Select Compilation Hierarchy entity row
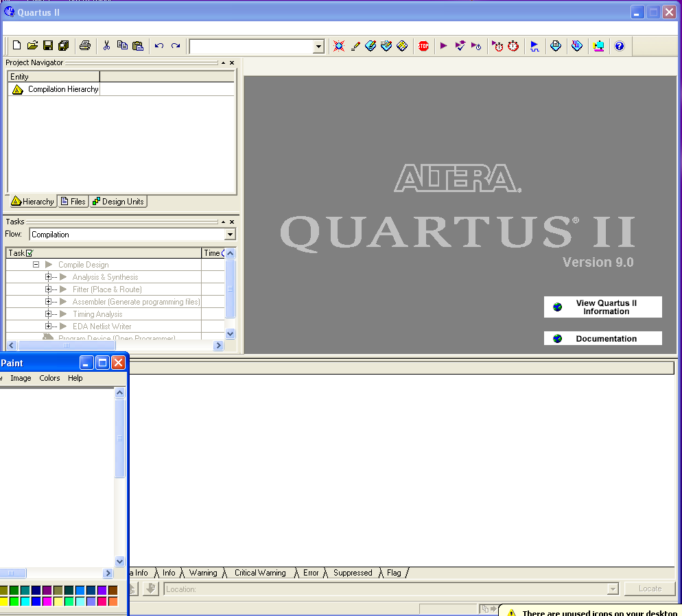This screenshot has width=682, height=616. click(121, 89)
